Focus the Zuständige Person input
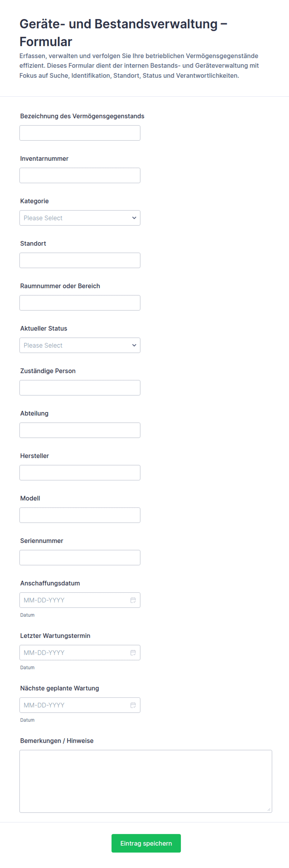The image size is (289, 868). point(80,388)
